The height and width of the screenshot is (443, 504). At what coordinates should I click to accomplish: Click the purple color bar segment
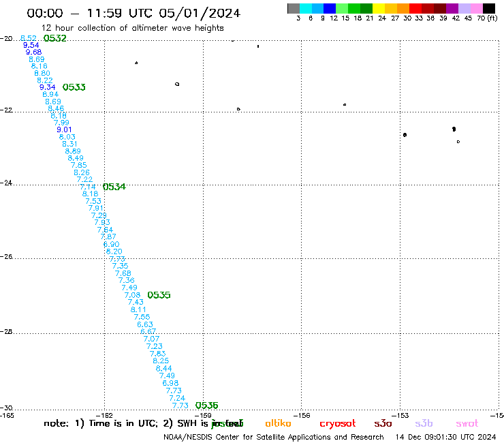click(452, 8)
